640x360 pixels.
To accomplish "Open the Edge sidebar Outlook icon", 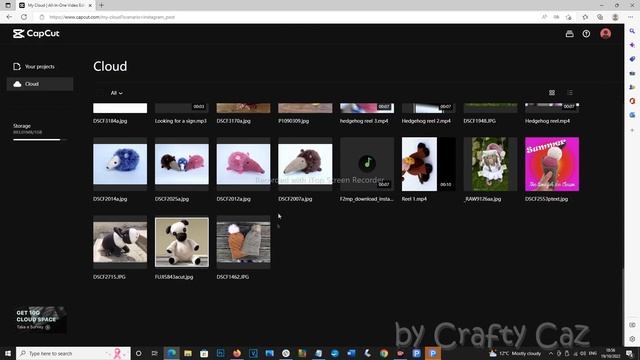I will coord(632,115).
